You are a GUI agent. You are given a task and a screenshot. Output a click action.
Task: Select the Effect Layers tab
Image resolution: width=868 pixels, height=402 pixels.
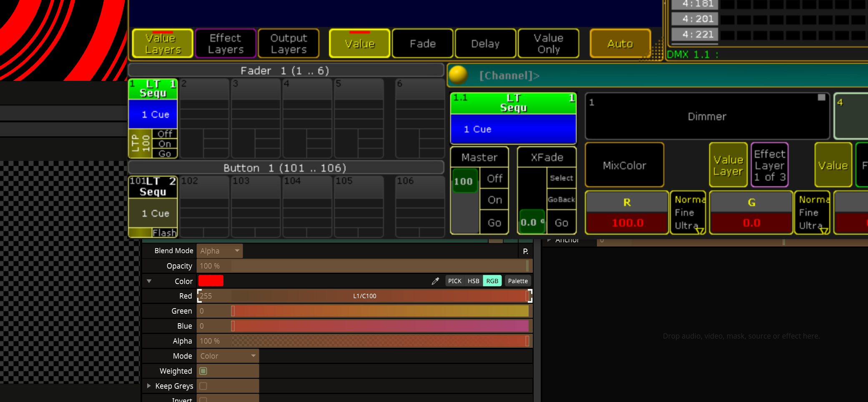pyautogui.click(x=226, y=43)
